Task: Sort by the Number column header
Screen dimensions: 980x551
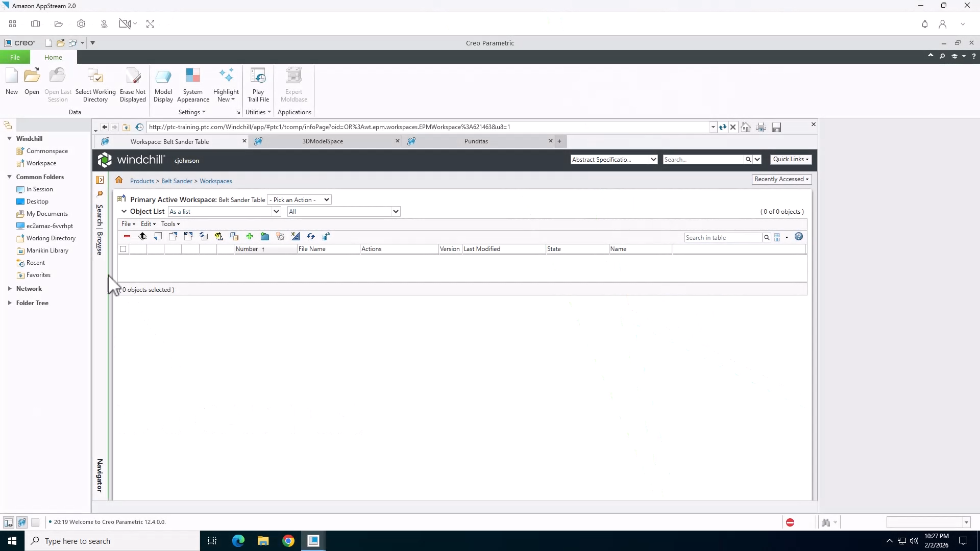Action: [x=265, y=249]
